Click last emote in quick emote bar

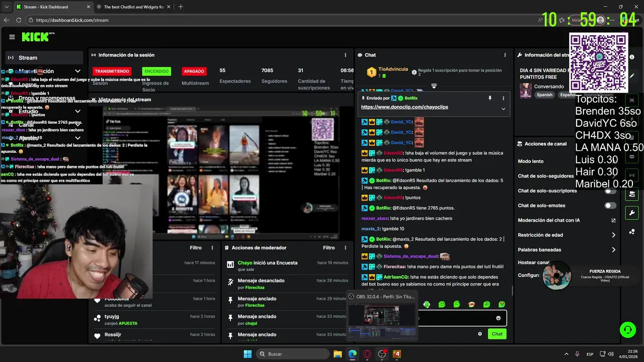[x=502, y=304]
